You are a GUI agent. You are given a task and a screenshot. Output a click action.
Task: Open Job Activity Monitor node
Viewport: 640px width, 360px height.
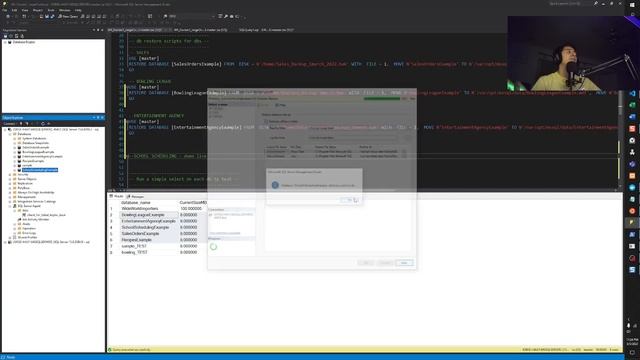(36, 219)
